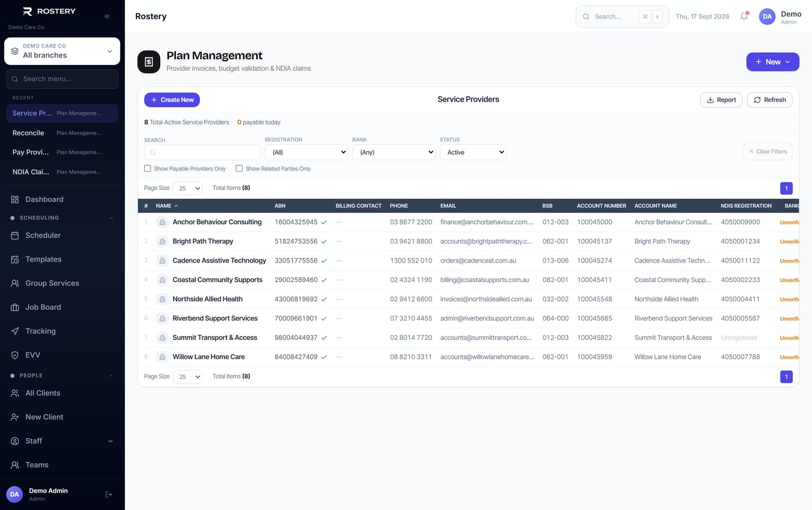
Task: Go to page 1 in top pagination
Action: [x=787, y=188]
